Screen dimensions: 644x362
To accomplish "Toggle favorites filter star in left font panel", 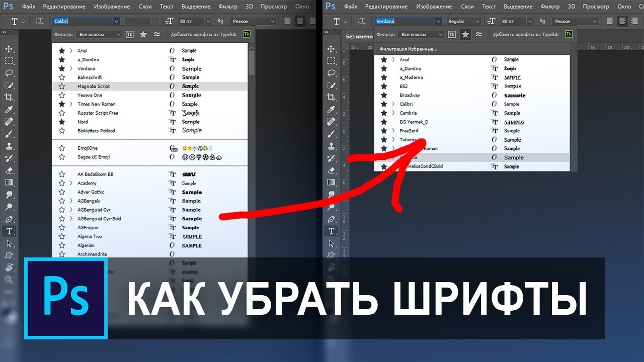I will pyautogui.click(x=143, y=34).
